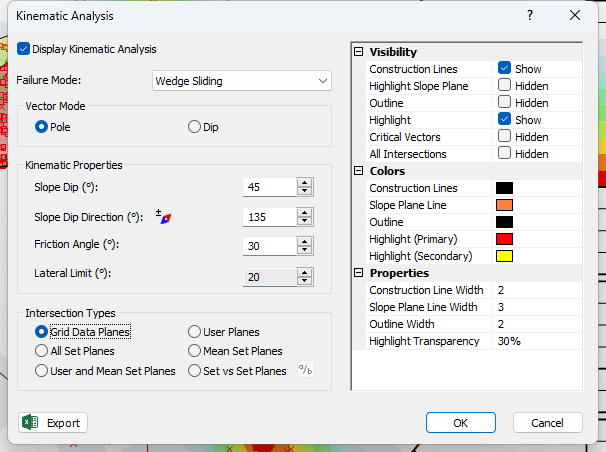Increase Lateral Limit with up arrow
This screenshot has width=606, height=452.
(x=305, y=273)
